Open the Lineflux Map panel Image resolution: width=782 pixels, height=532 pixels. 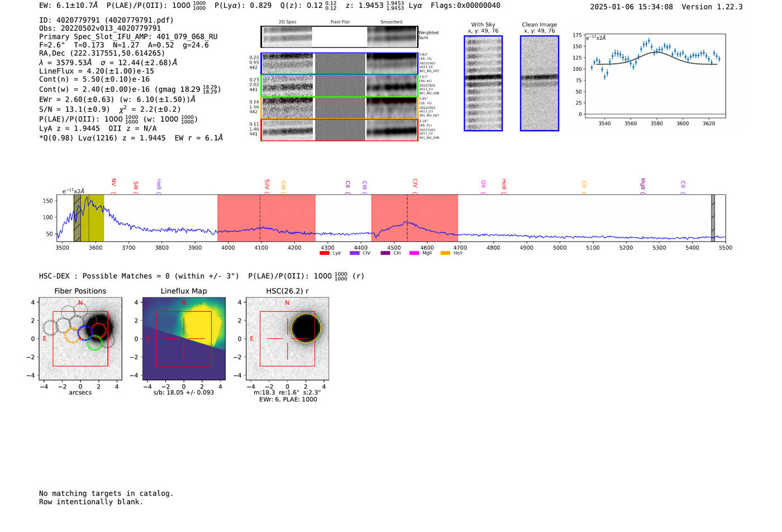[184, 339]
